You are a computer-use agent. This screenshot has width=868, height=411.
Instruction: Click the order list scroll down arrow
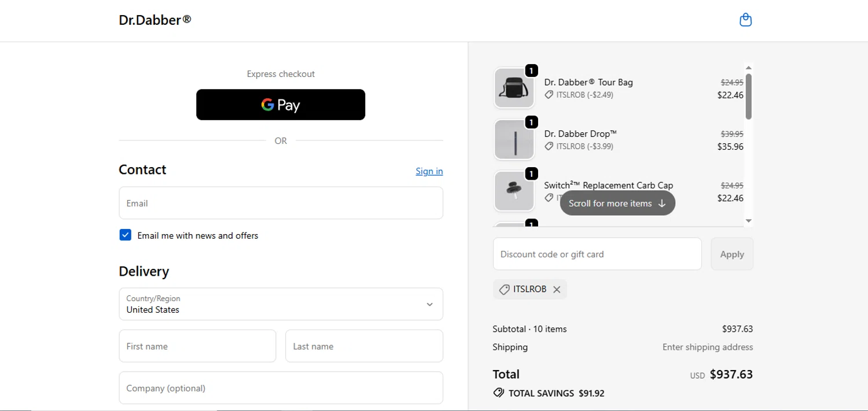pyautogui.click(x=748, y=221)
